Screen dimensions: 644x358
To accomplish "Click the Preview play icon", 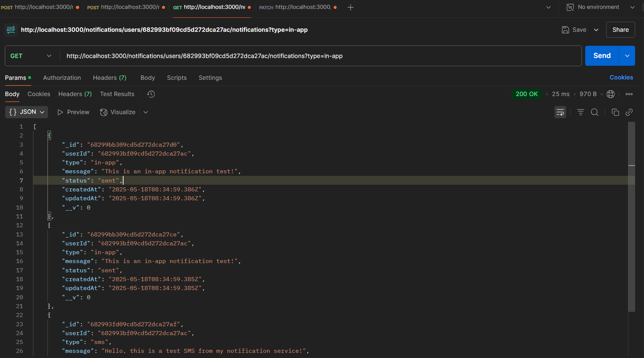I will tap(60, 112).
